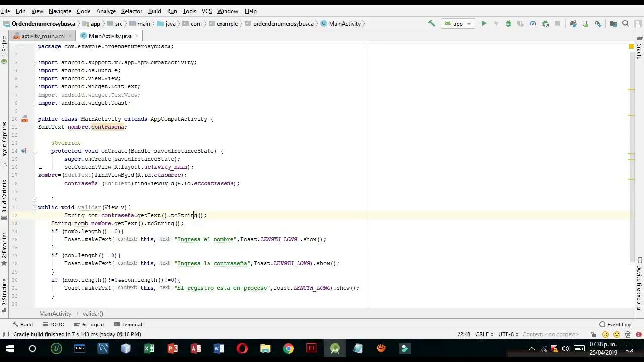Screen dimensions: 644x362
Task: Open Android Studio from the Windows taskbar
Action: [335, 349]
